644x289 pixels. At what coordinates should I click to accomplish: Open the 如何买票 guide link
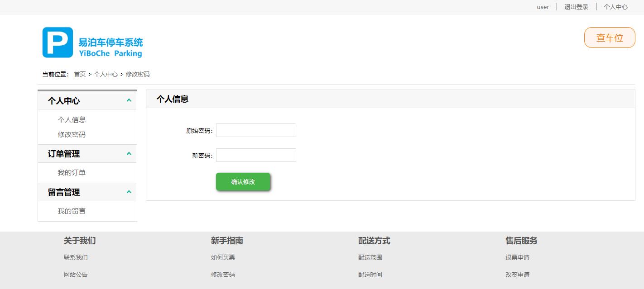[x=222, y=257]
